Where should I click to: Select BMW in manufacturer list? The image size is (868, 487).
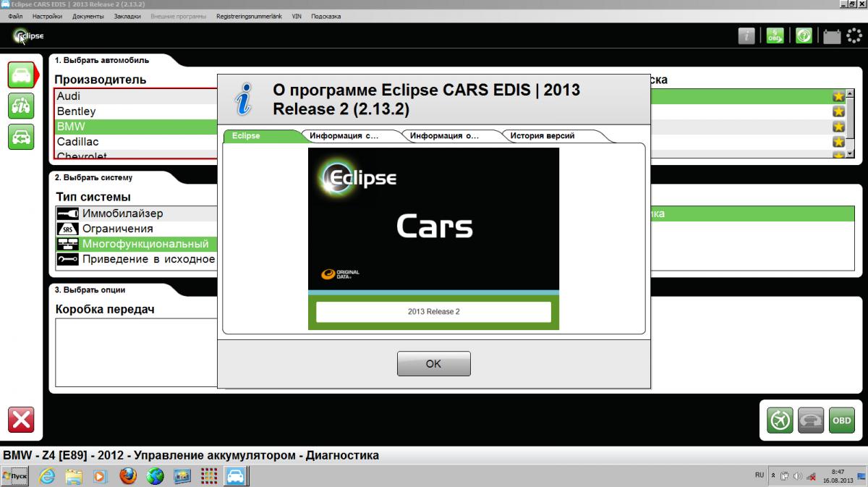click(x=136, y=127)
